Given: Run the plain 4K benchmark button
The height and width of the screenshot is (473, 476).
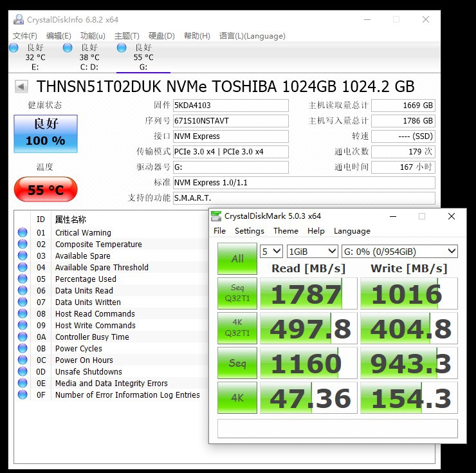Looking at the screenshot, I should pos(237,398).
